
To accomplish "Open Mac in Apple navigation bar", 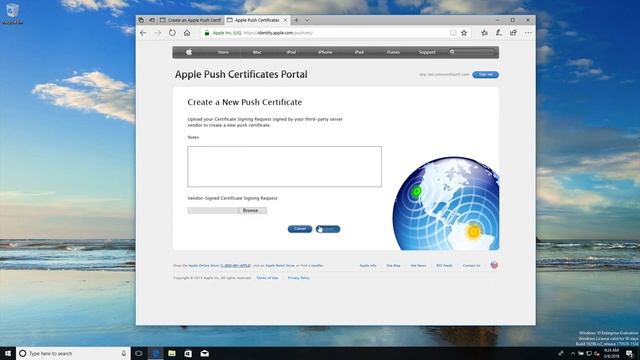I will [x=257, y=52].
